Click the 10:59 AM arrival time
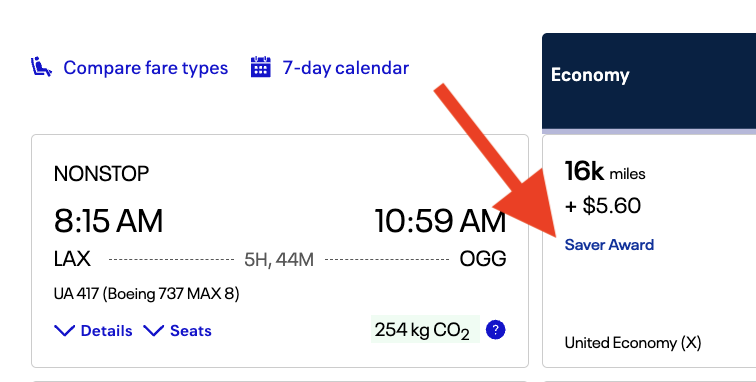The image size is (756, 382). [440, 221]
